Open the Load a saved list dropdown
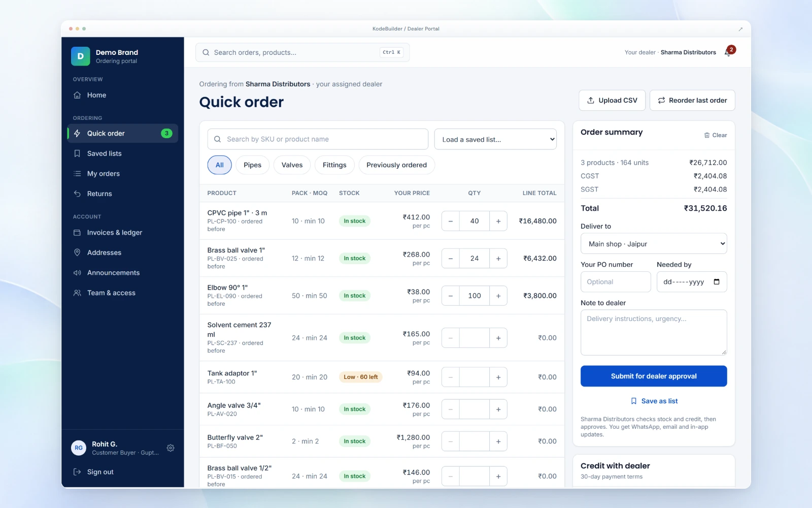The height and width of the screenshot is (508, 812). coord(495,139)
